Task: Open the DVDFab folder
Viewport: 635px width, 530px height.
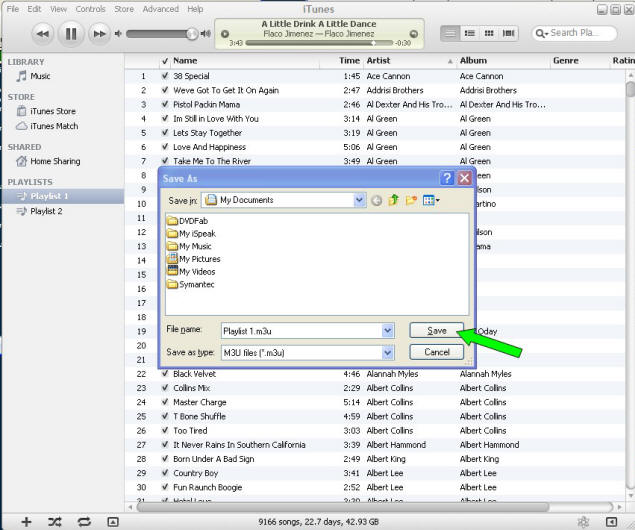Action: point(188,221)
